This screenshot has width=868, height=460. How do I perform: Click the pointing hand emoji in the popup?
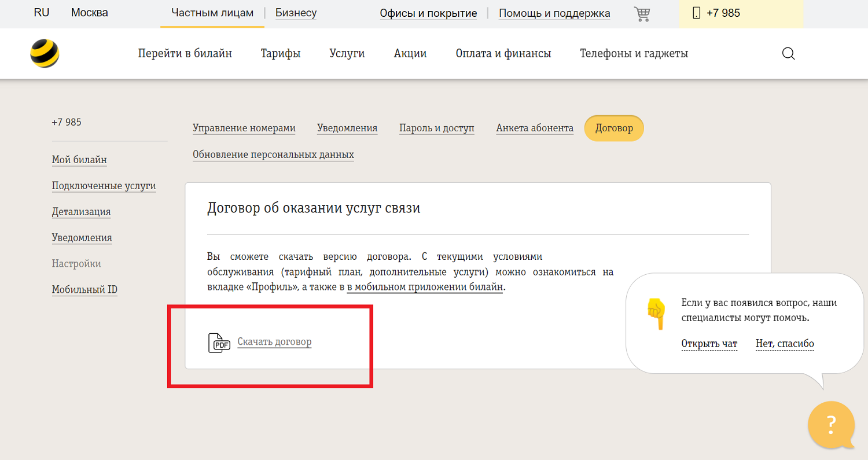click(656, 314)
